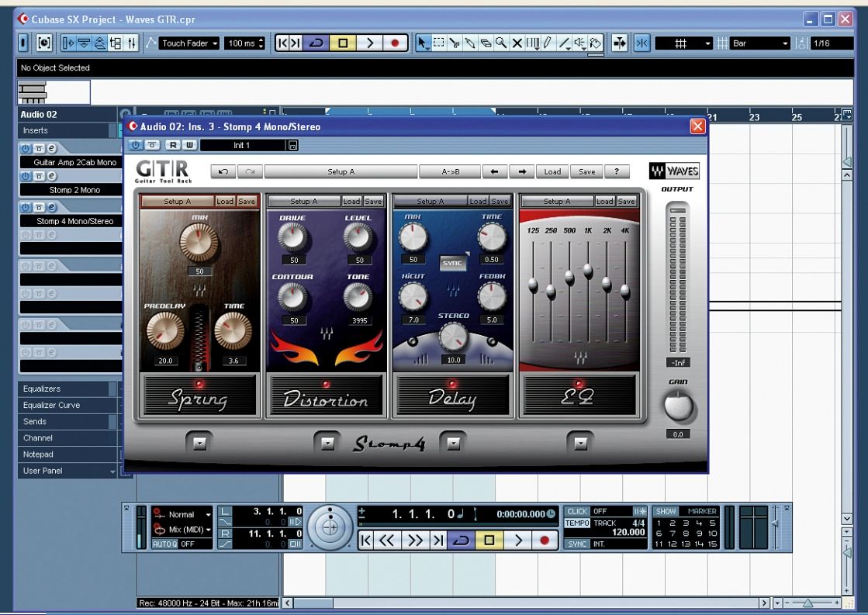Click the 1/16 quantize field
The width and height of the screenshot is (868, 615).
(x=832, y=43)
